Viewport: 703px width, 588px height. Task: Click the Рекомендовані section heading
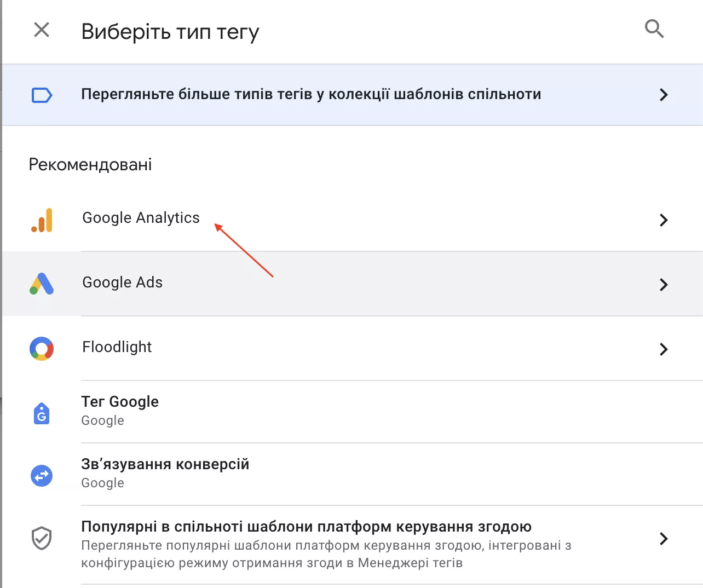(x=90, y=164)
